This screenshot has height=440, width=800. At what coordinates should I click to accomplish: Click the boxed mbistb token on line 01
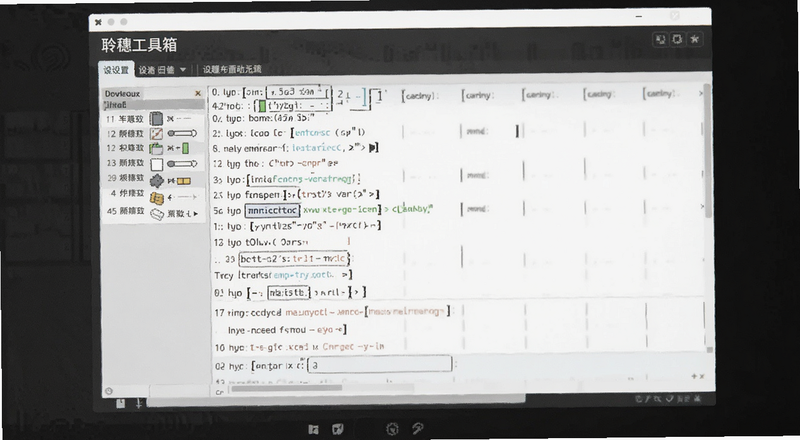289,293
